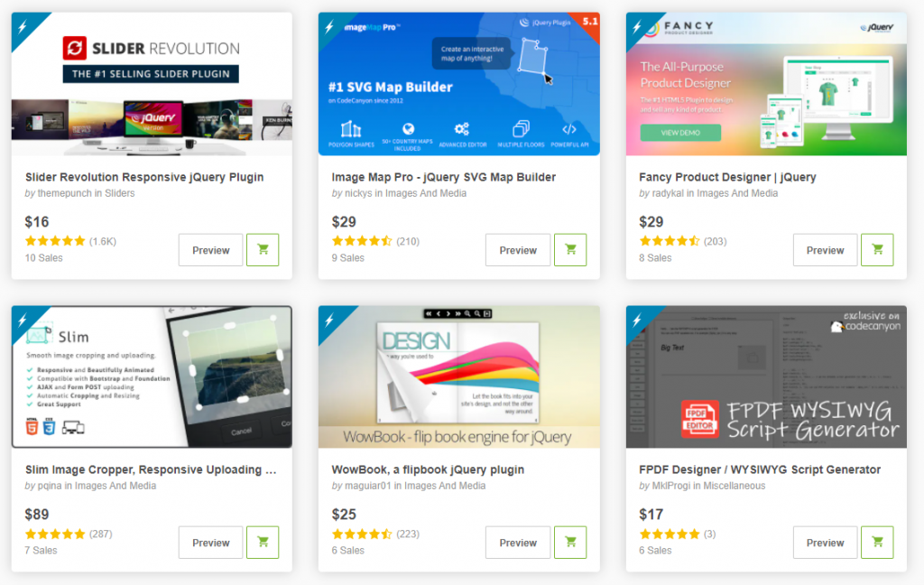
Task: Browse Images And Media category under Fancy Product Designer
Action: point(737,193)
